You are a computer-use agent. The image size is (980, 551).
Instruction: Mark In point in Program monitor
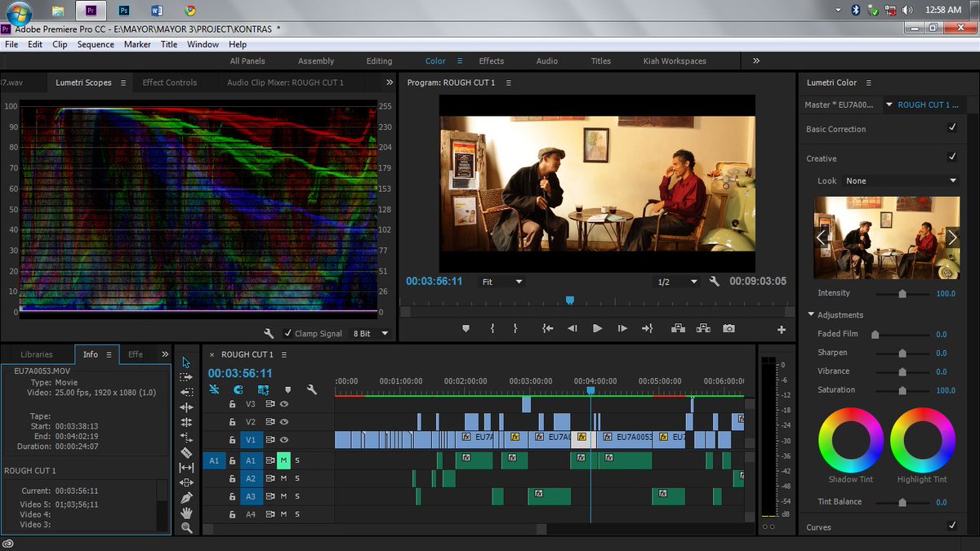[x=492, y=328]
